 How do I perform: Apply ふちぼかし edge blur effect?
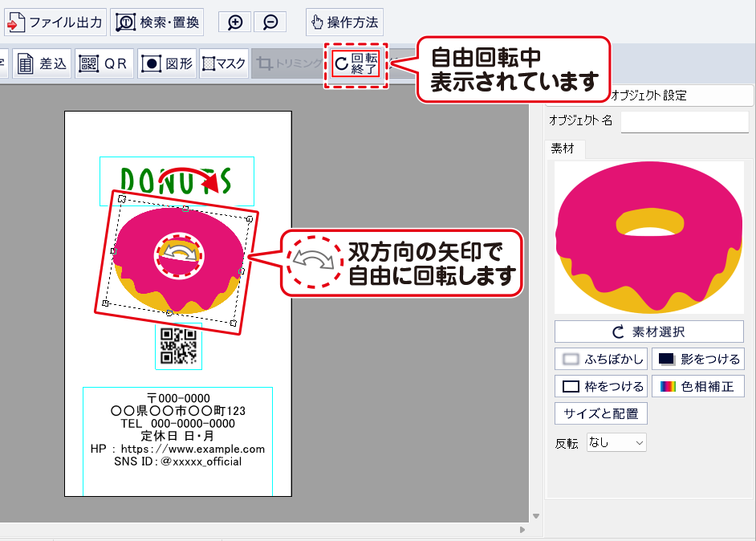[601, 358]
